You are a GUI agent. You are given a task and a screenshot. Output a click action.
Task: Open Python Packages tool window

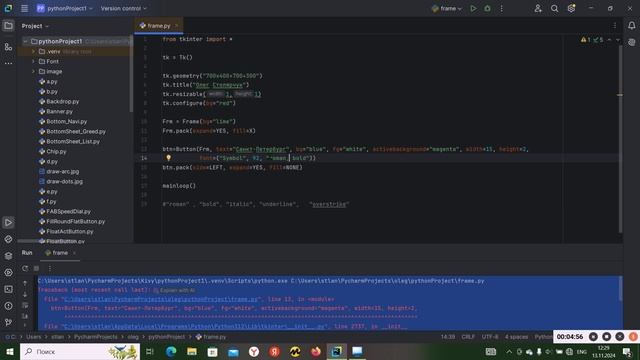point(8,256)
